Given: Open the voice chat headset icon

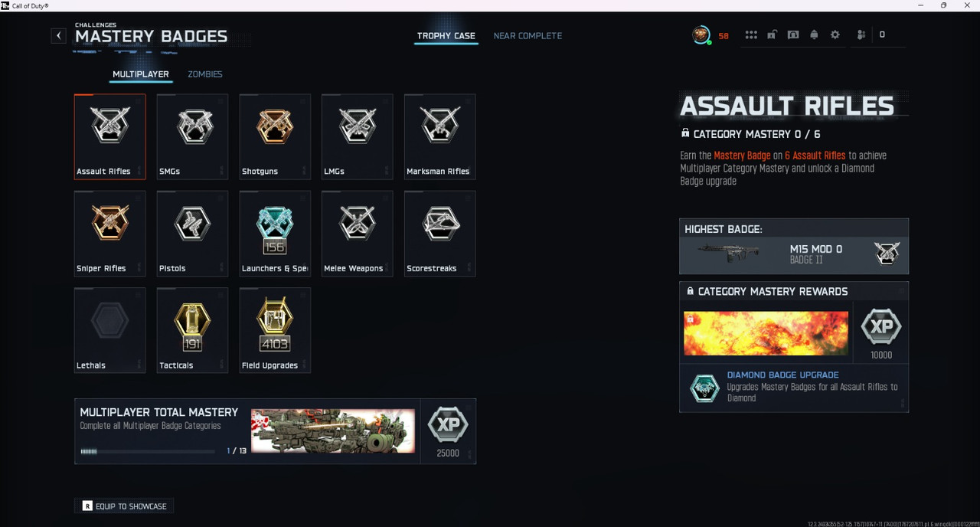Looking at the screenshot, I should pyautogui.click(x=793, y=35).
